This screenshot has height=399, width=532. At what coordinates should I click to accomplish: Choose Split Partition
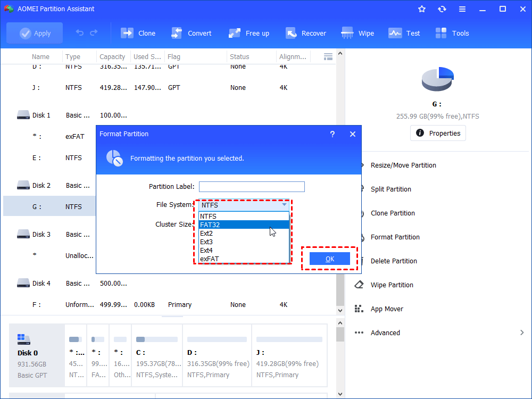391,189
